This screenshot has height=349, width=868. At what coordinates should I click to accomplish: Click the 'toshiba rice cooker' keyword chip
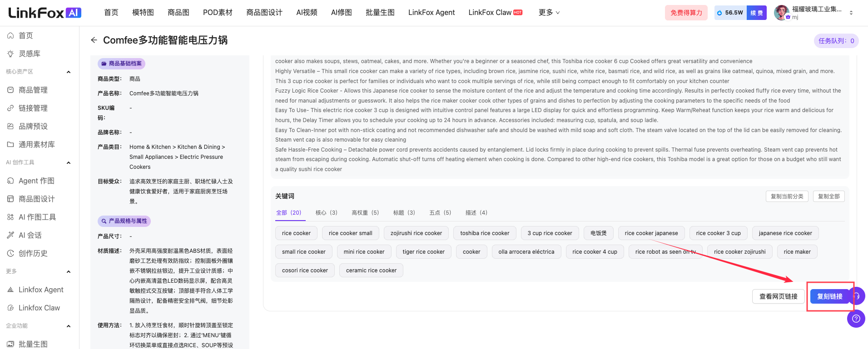[x=485, y=233]
